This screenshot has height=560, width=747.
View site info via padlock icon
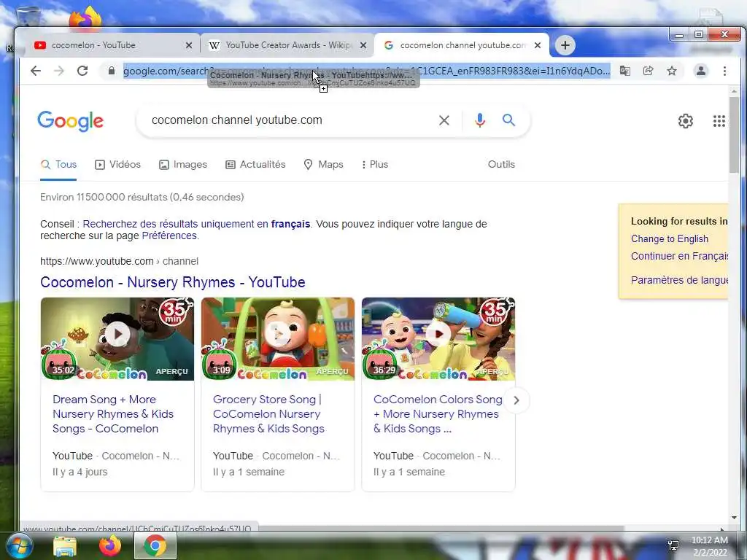(112, 71)
